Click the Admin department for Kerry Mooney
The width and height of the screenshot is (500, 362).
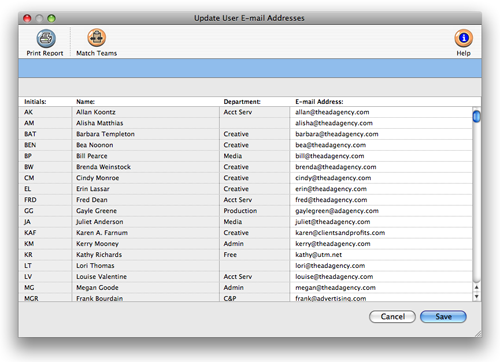tap(233, 244)
